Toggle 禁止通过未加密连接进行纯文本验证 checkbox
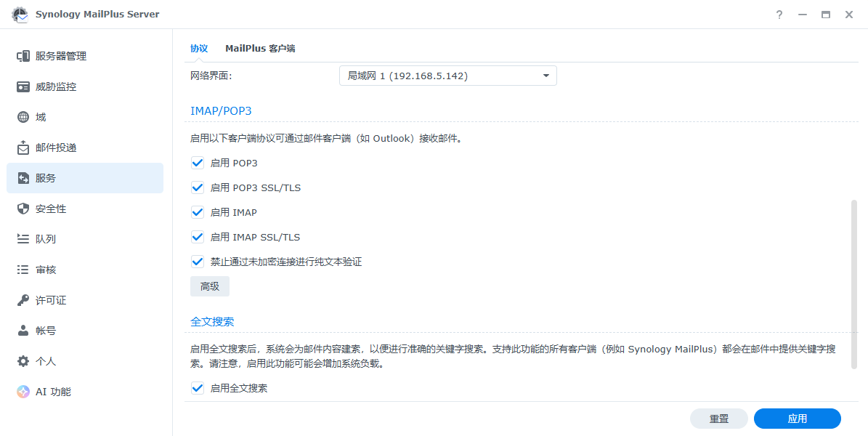This screenshot has height=436, width=868. click(198, 262)
